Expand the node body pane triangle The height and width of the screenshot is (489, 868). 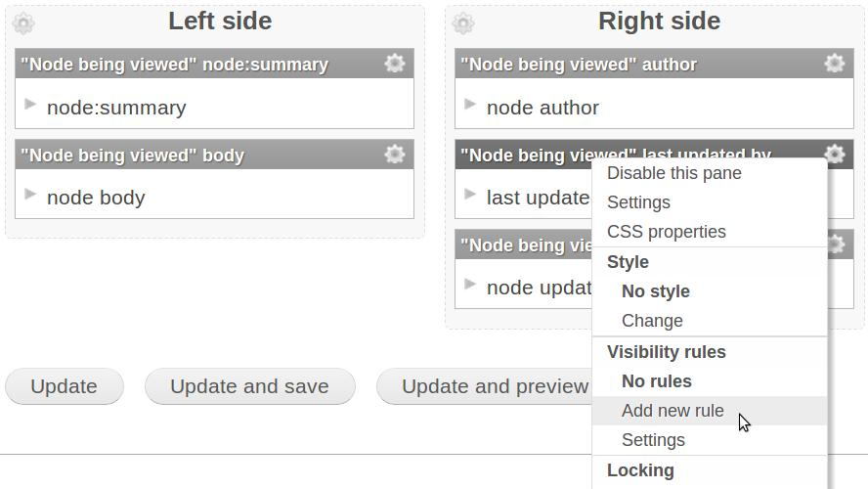[30, 194]
